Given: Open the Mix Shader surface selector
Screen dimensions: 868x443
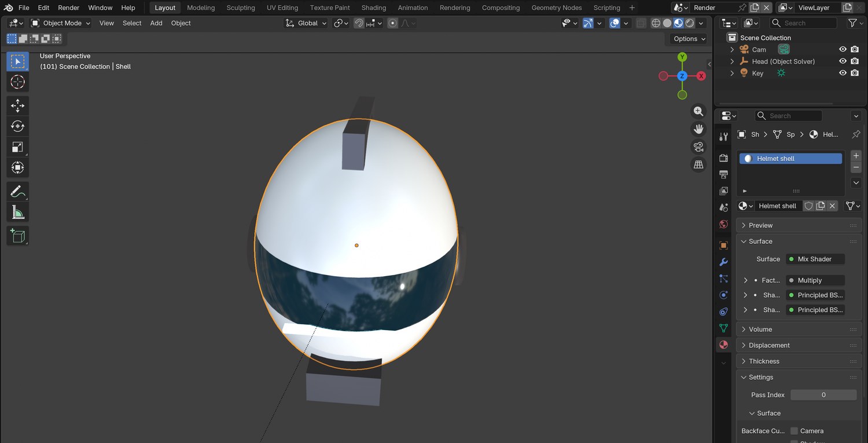Looking at the screenshot, I should click(815, 259).
